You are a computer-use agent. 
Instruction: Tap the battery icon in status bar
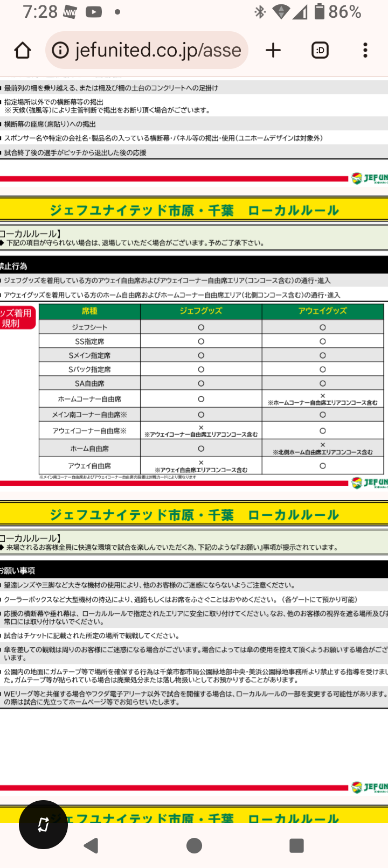319,11
